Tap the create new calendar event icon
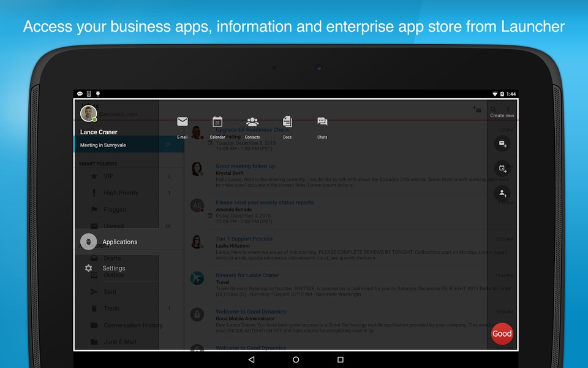 tap(502, 168)
